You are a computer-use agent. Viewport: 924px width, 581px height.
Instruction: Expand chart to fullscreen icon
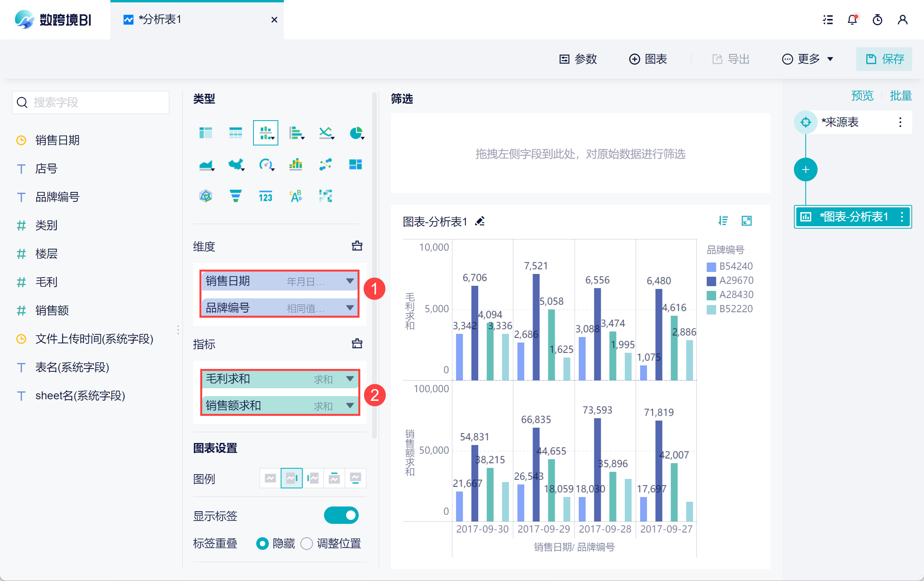click(747, 221)
